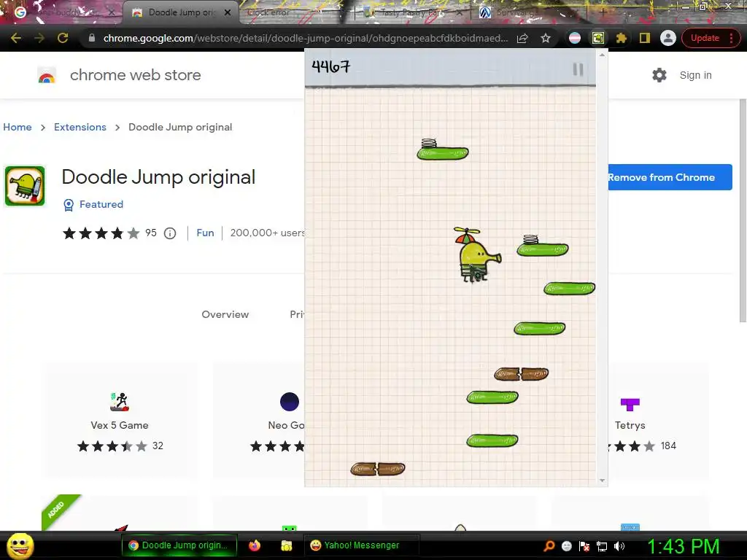The width and height of the screenshot is (747, 560).
Task: Share this page icon in address bar
Action: coord(522,38)
